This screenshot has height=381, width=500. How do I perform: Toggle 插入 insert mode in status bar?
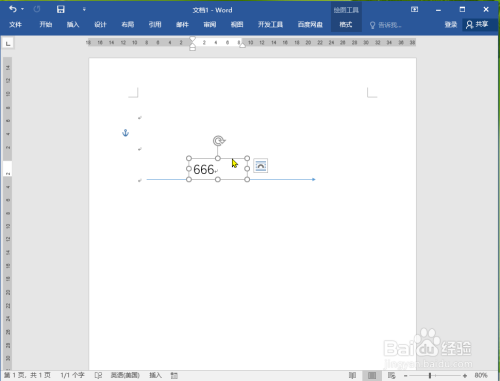coord(155,375)
